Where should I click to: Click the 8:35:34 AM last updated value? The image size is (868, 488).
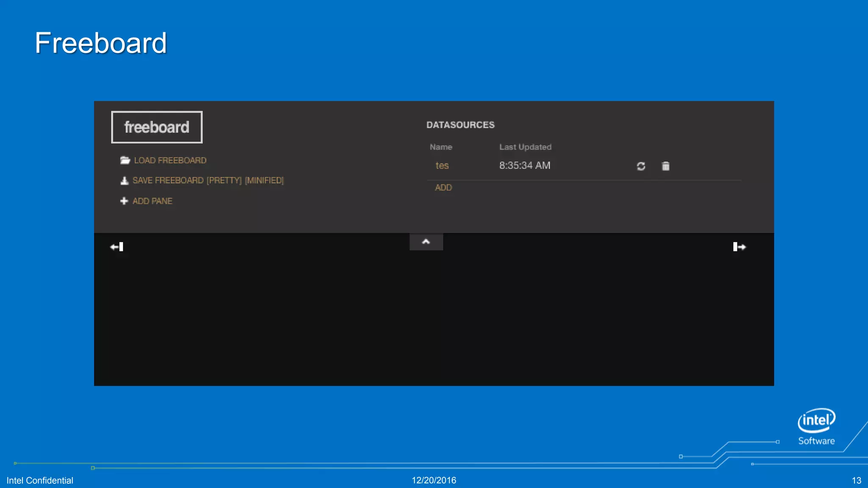click(525, 166)
